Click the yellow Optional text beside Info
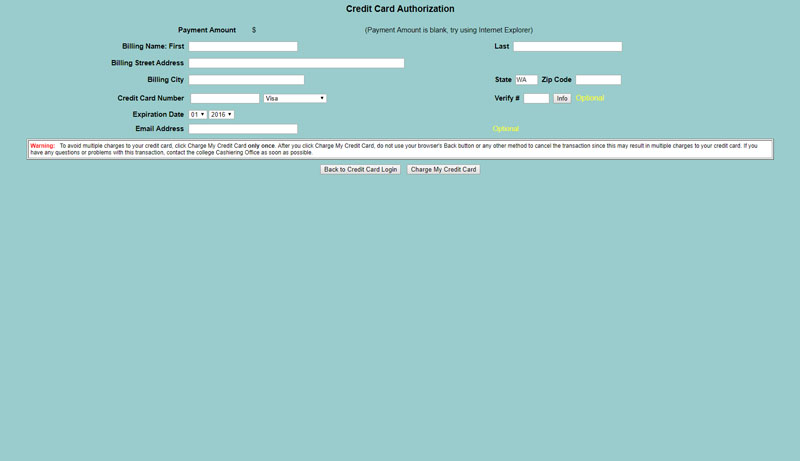Viewport: 800px width, 461px height. pos(590,98)
